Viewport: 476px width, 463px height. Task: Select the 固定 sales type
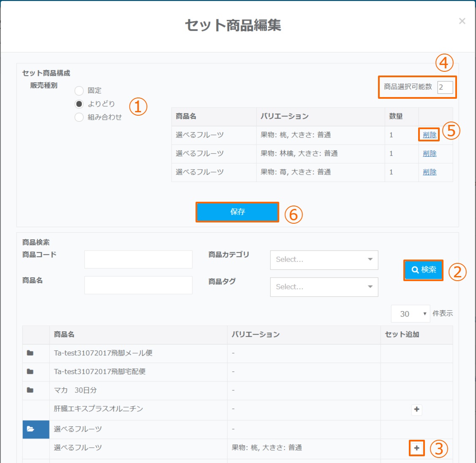[x=79, y=90]
